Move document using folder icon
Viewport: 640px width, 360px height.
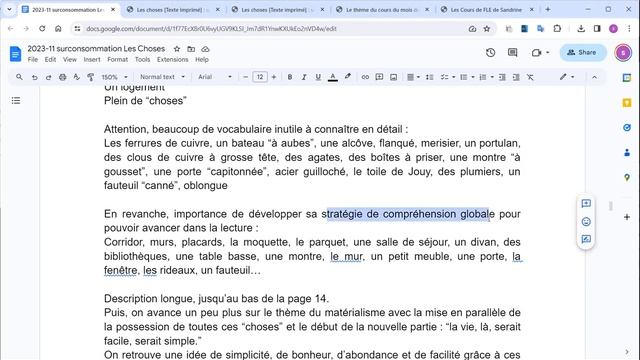click(191, 49)
